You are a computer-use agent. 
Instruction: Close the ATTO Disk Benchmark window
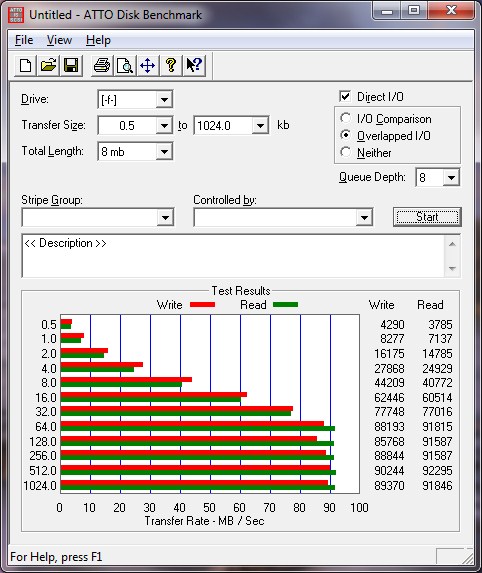452,11
